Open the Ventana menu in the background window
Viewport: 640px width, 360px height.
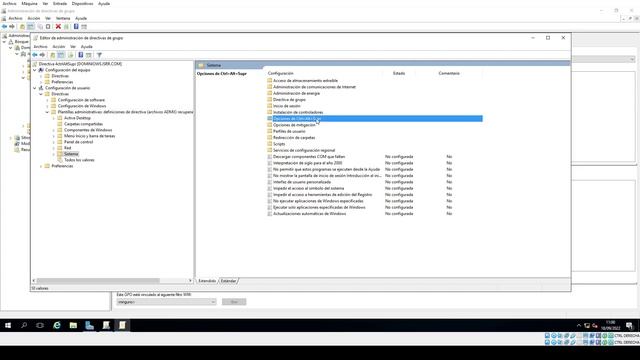(63, 18)
